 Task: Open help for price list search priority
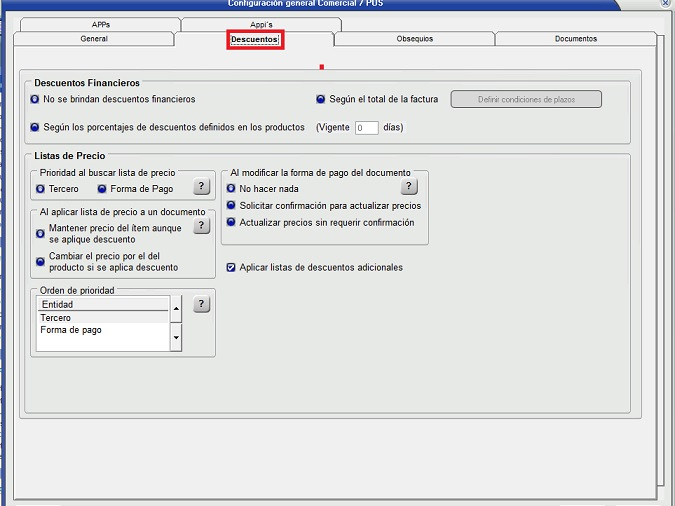coord(201,187)
